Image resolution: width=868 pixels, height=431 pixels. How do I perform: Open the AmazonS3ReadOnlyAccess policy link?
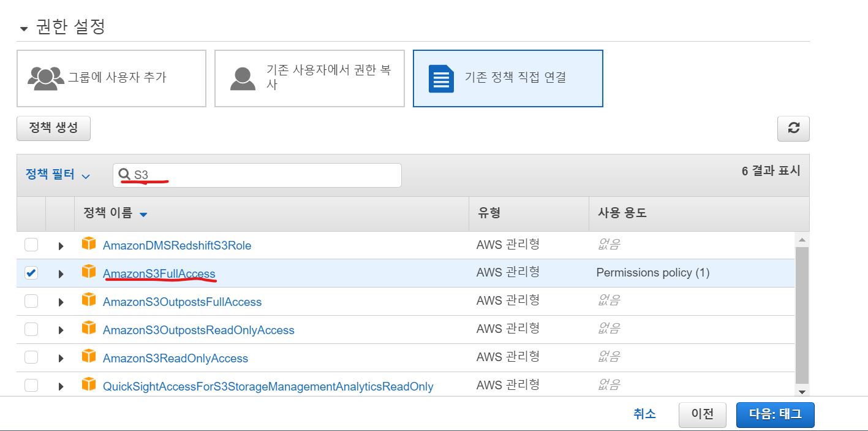(x=175, y=358)
